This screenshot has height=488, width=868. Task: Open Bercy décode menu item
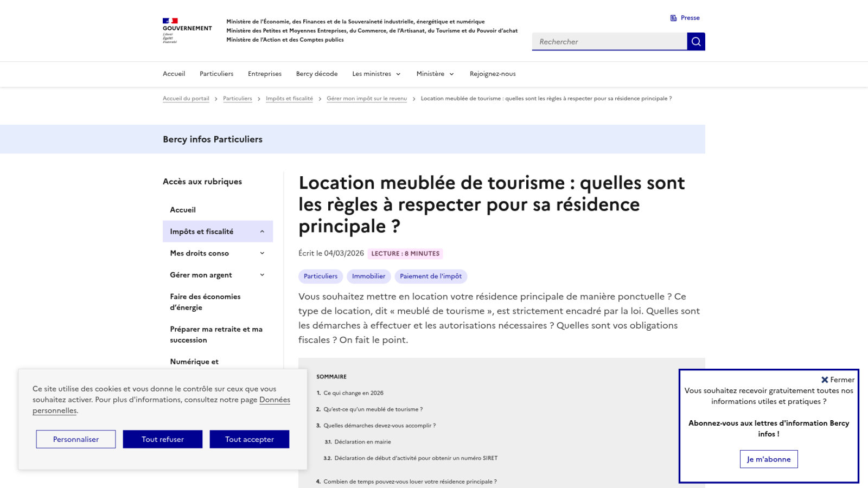(317, 74)
